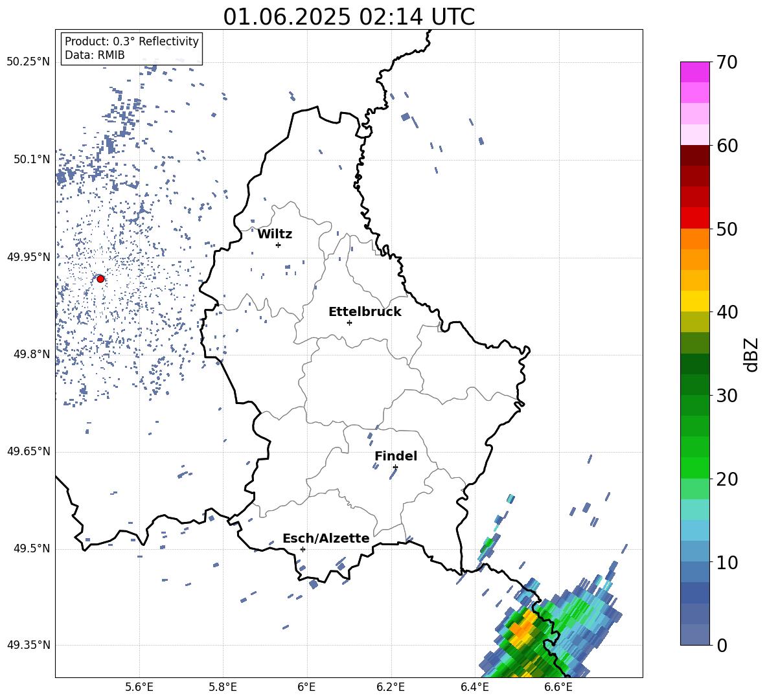Click the orange colorbar segment just below 50
The height and width of the screenshot is (700, 767).
tap(694, 239)
